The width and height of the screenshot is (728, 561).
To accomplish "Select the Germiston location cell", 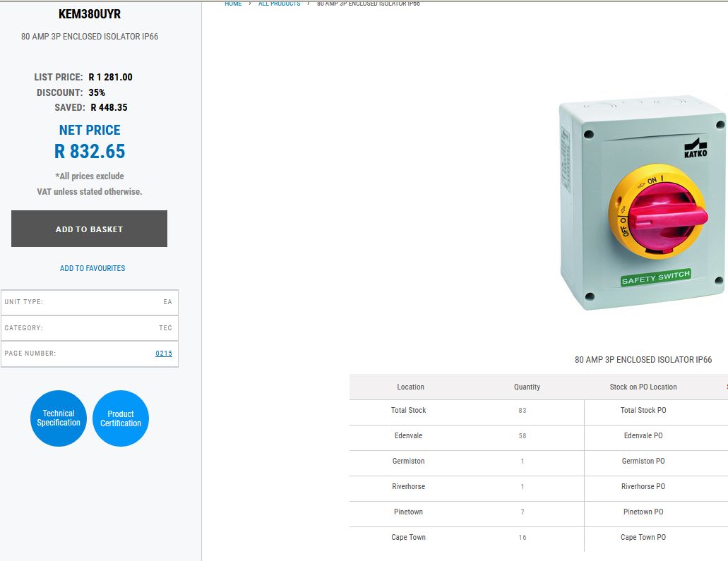I will (409, 461).
